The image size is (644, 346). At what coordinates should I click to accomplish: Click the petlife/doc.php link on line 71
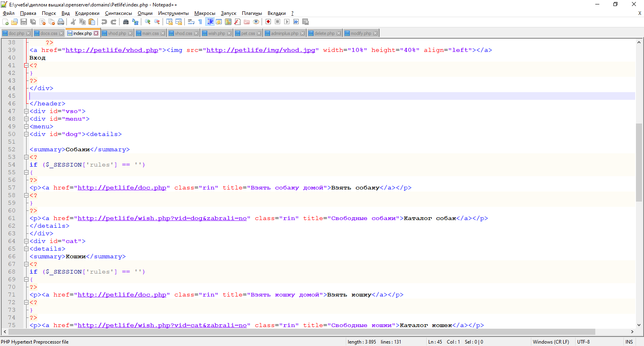pos(122,295)
